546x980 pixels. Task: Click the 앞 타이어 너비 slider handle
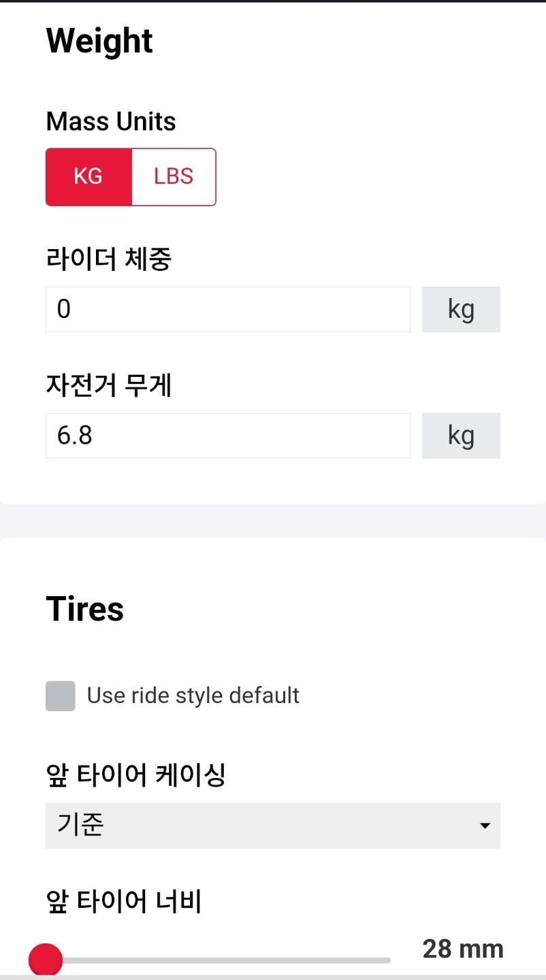46,960
